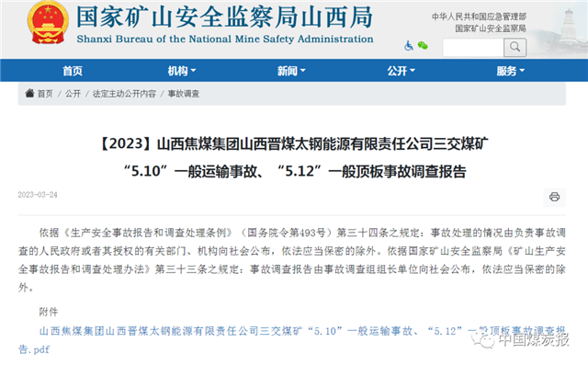Expand the 服务 navigation dropdown

(x=511, y=71)
